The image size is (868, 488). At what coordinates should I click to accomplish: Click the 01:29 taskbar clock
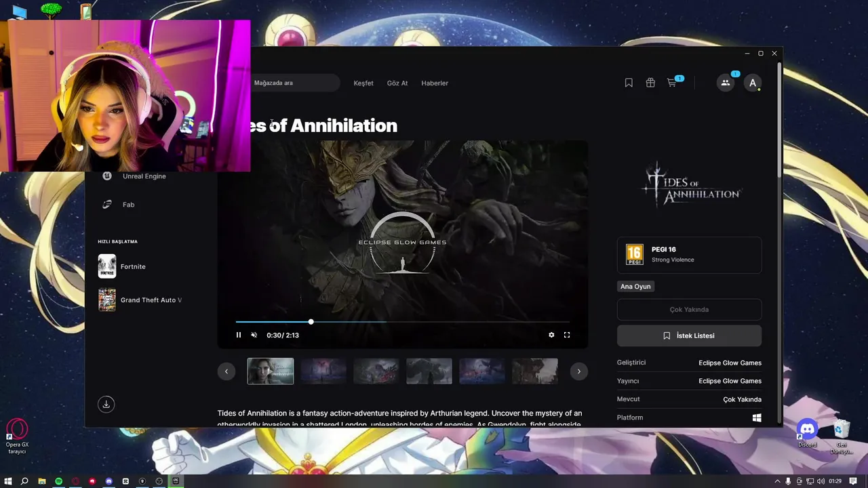click(835, 481)
